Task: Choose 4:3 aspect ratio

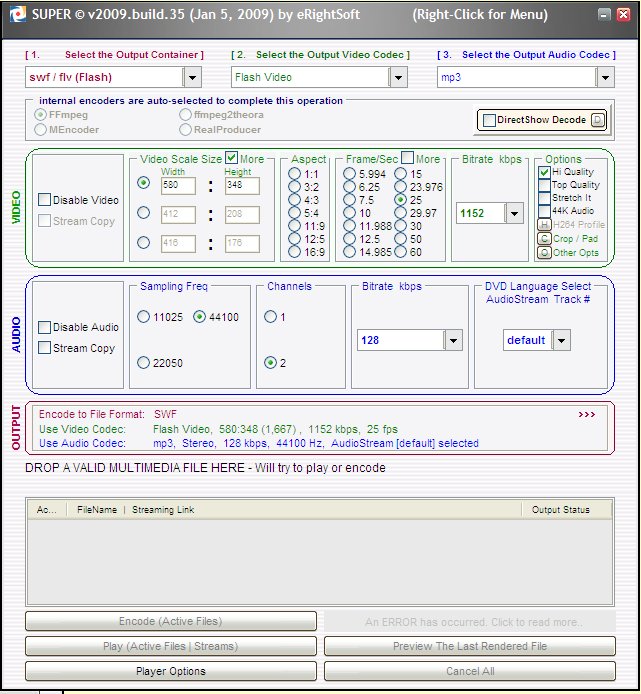Action: coord(294,200)
